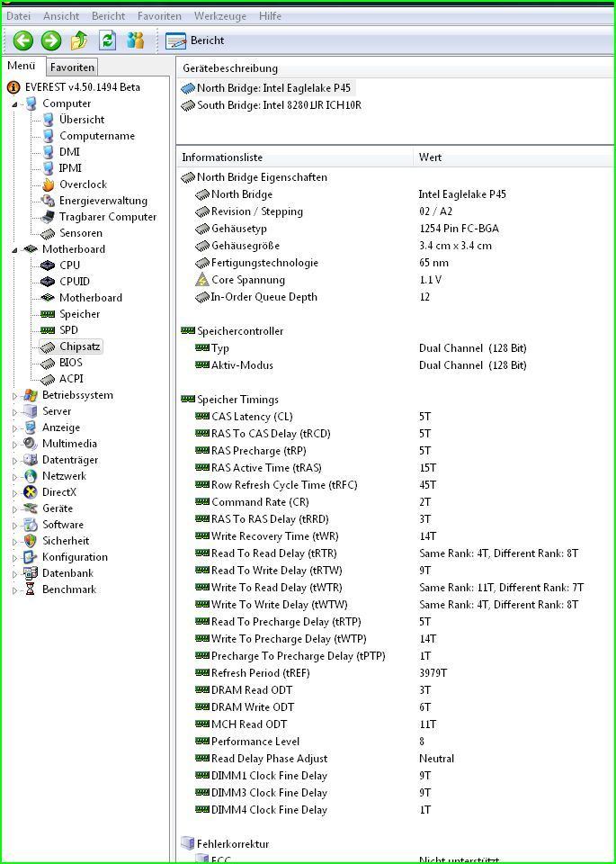Click the Konfiguration icon
616x864 pixels.
31,557
